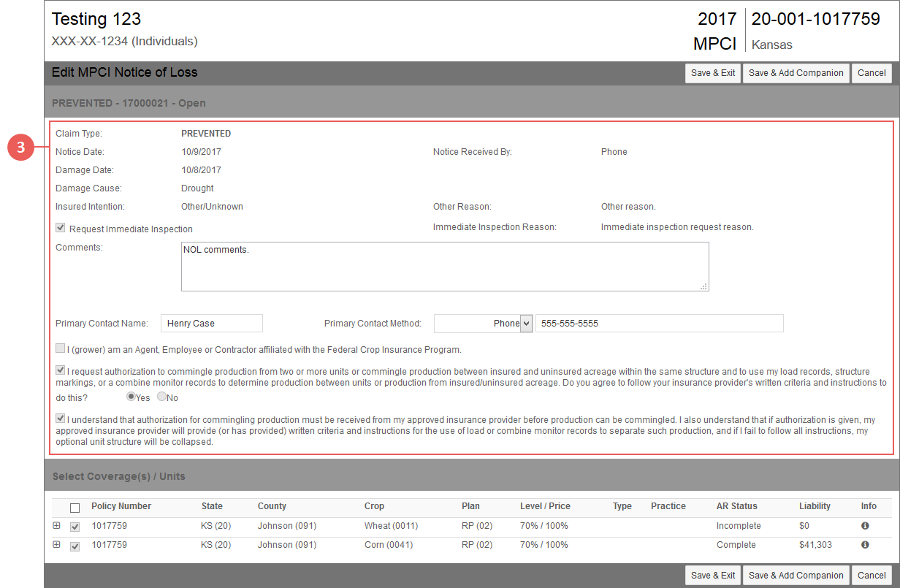This screenshot has height=588, width=900.
Task: Click Save & Add Companion
Action: point(796,73)
